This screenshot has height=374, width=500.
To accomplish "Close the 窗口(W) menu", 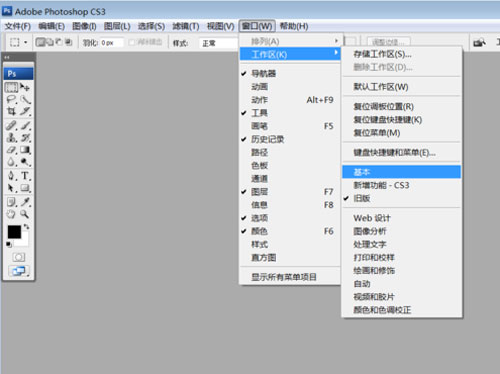I will 257,26.
